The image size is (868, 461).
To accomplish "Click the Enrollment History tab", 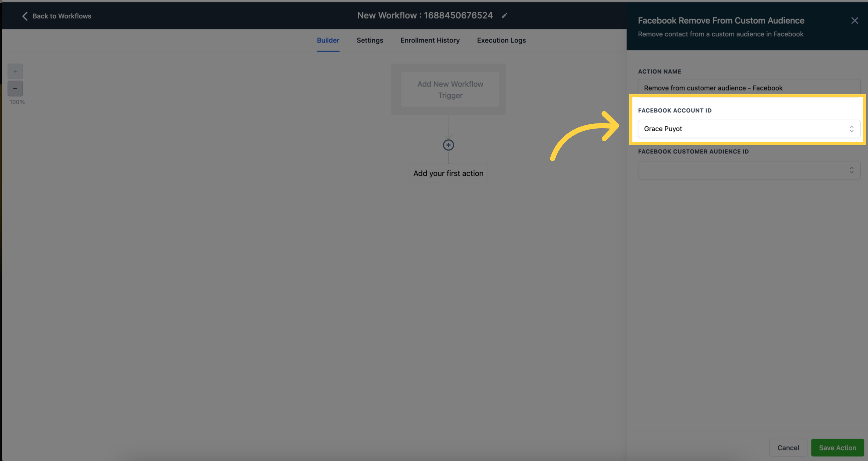I will (430, 40).
